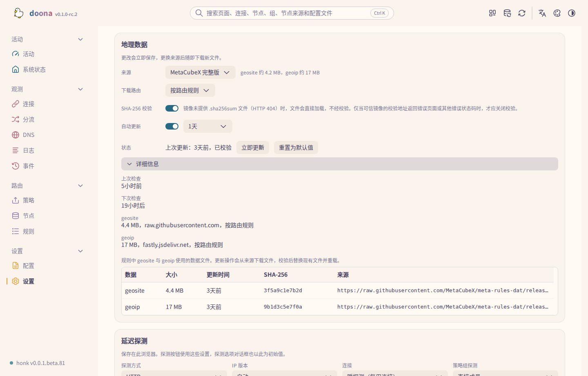Toggle the 自动更新 switch
The height and width of the screenshot is (376, 588).
[172, 126]
